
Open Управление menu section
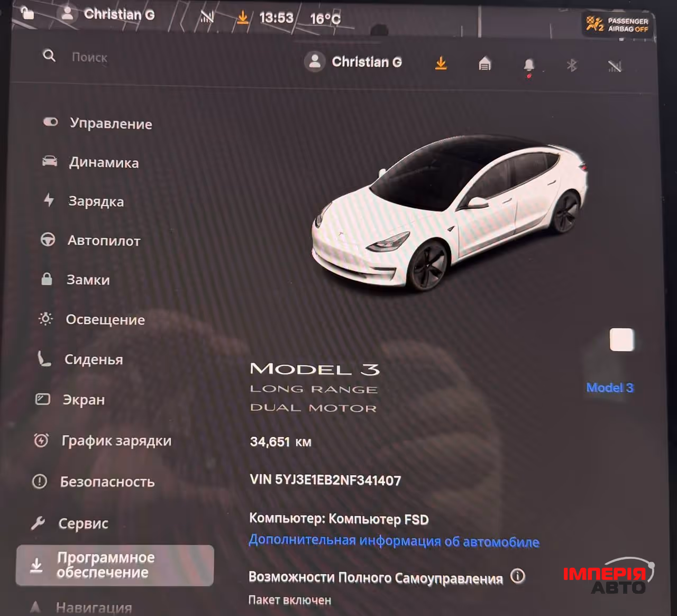[x=98, y=123]
